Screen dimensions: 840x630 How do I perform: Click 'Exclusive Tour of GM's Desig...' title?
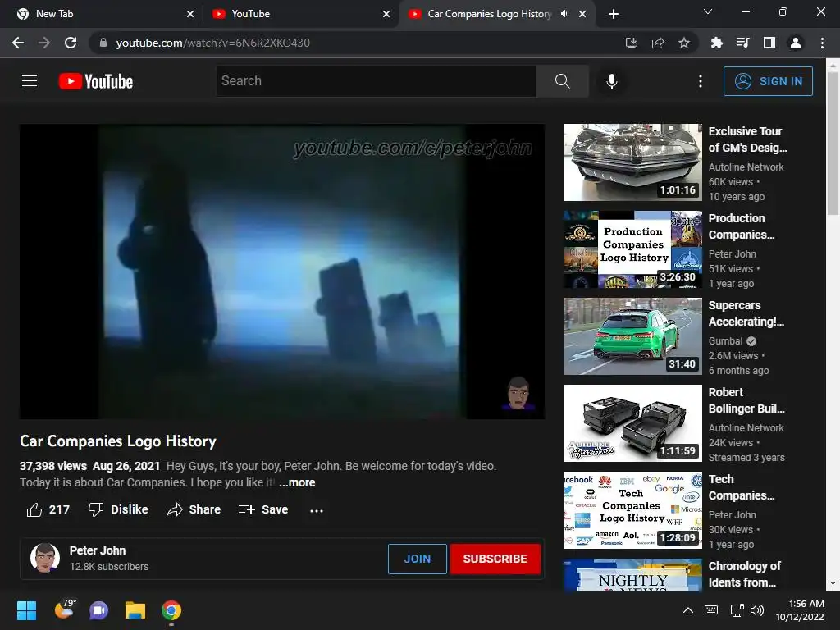pyautogui.click(x=748, y=139)
